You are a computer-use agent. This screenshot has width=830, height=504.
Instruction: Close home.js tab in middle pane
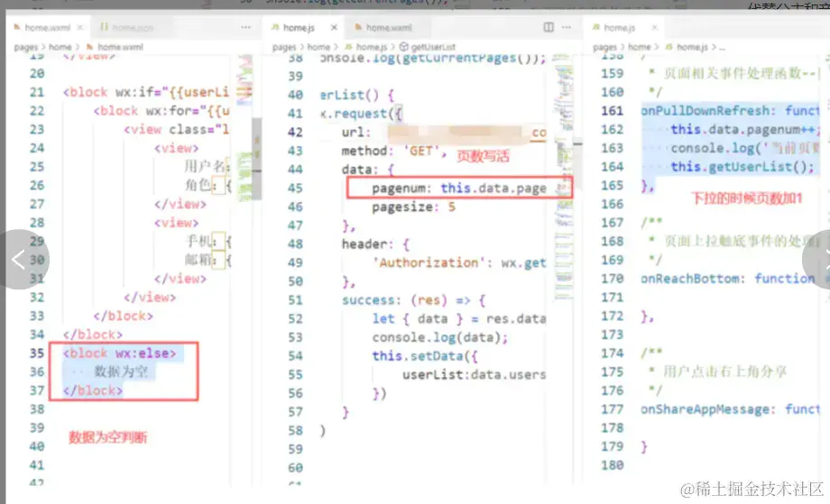334,28
